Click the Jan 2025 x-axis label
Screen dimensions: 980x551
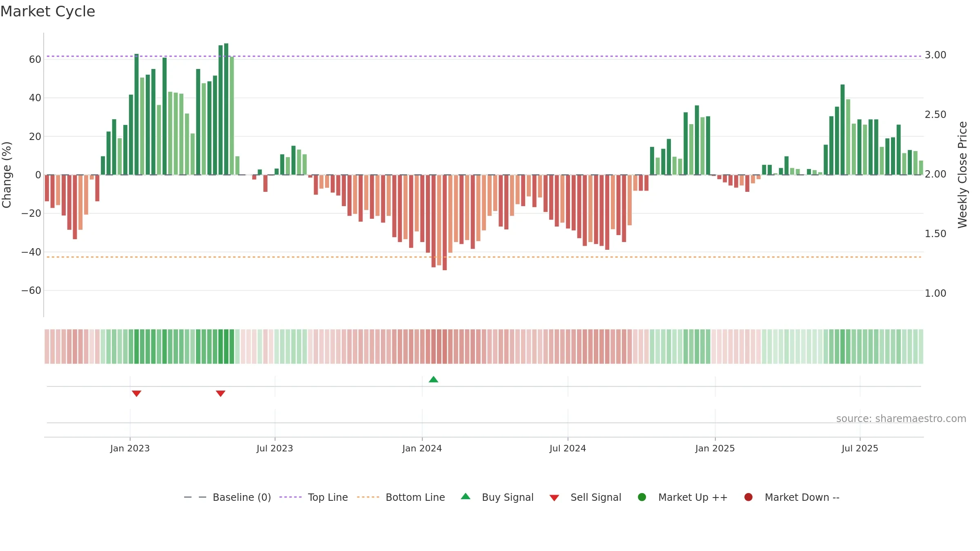[715, 448]
